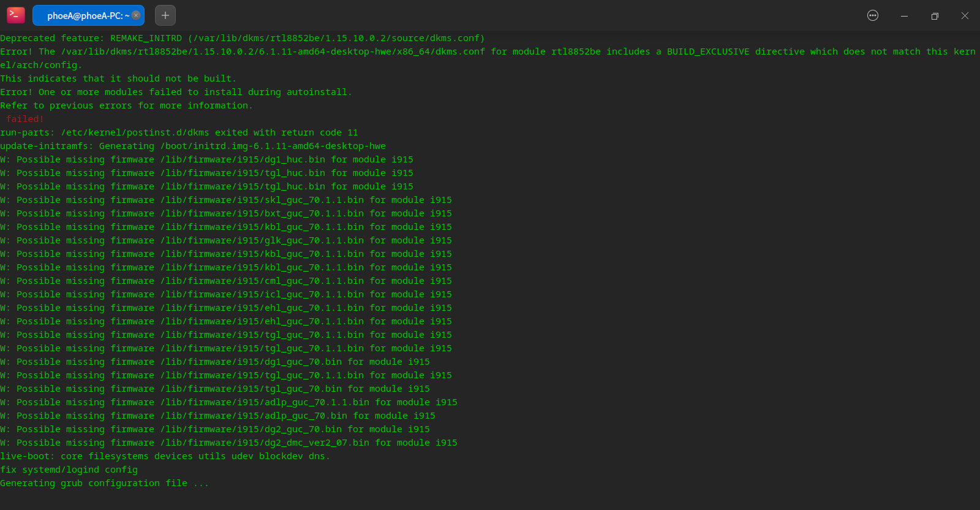This screenshot has height=510, width=980.
Task: Click the dg1_huc.bin firmware warning line
Action: tap(206, 159)
